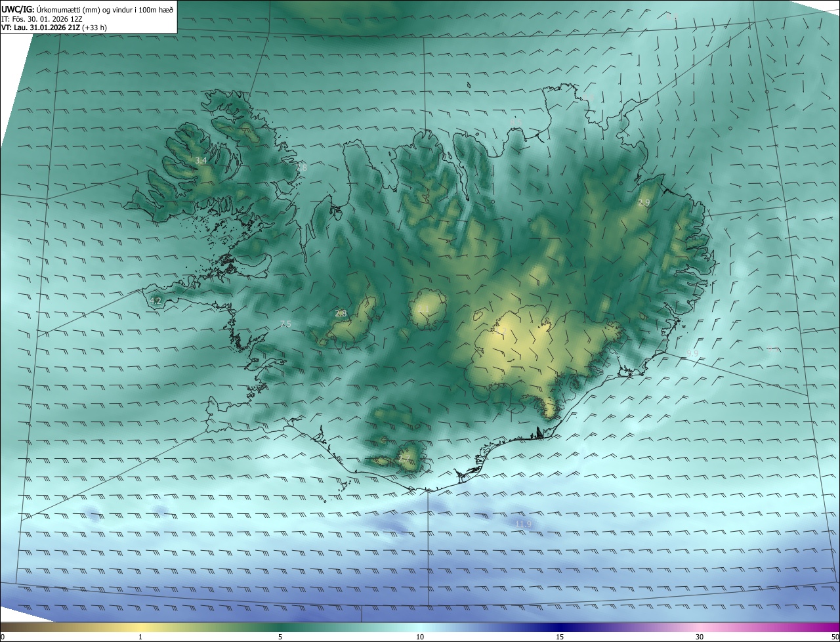
Task: Click the '5' tick label on the colour scale
Action: coord(280,637)
